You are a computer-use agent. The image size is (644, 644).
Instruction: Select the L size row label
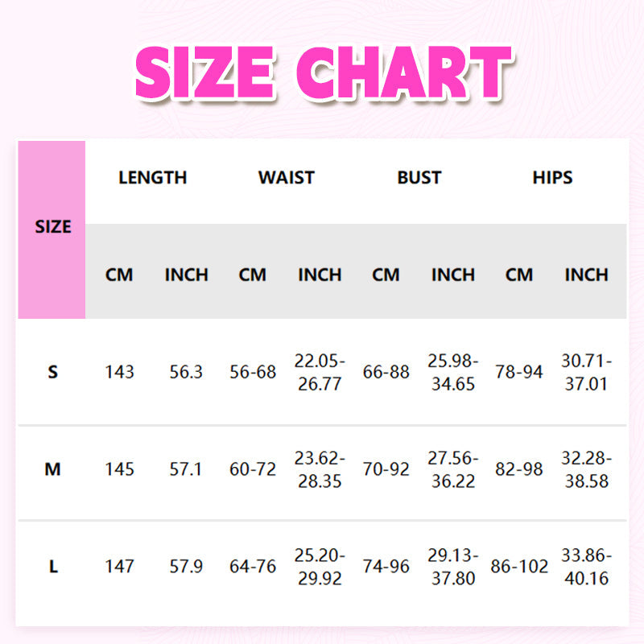[x=53, y=567]
